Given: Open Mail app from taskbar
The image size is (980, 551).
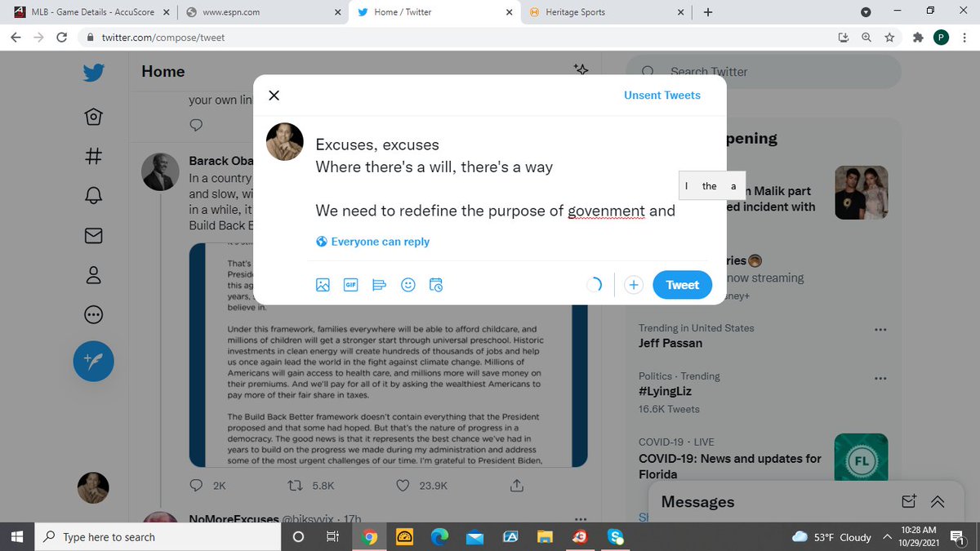Looking at the screenshot, I should (x=474, y=536).
